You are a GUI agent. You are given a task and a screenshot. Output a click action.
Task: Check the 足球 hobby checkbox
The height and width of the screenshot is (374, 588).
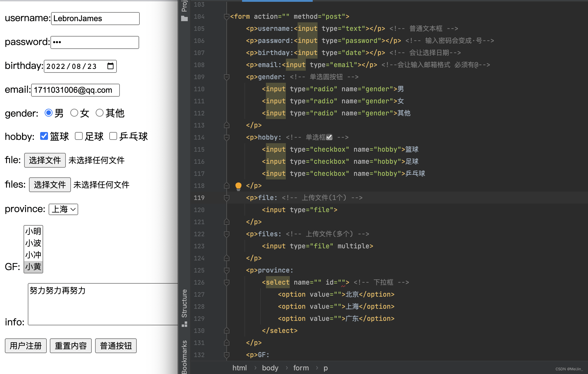pyautogui.click(x=79, y=136)
